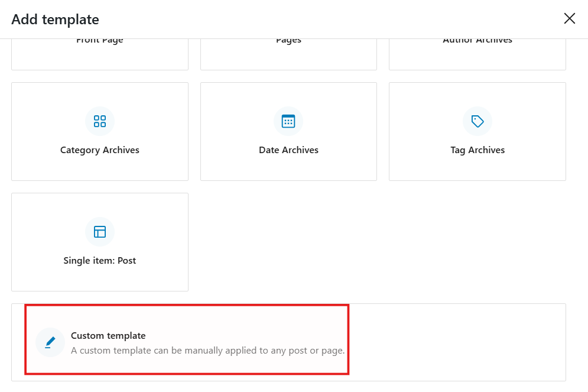Choose the Pages template card

point(288,53)
